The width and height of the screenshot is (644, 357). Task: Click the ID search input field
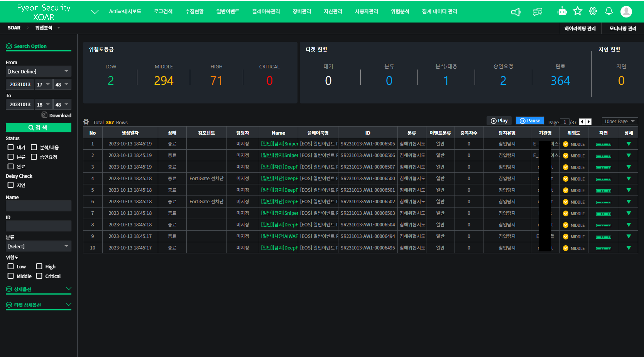point(38,226)
